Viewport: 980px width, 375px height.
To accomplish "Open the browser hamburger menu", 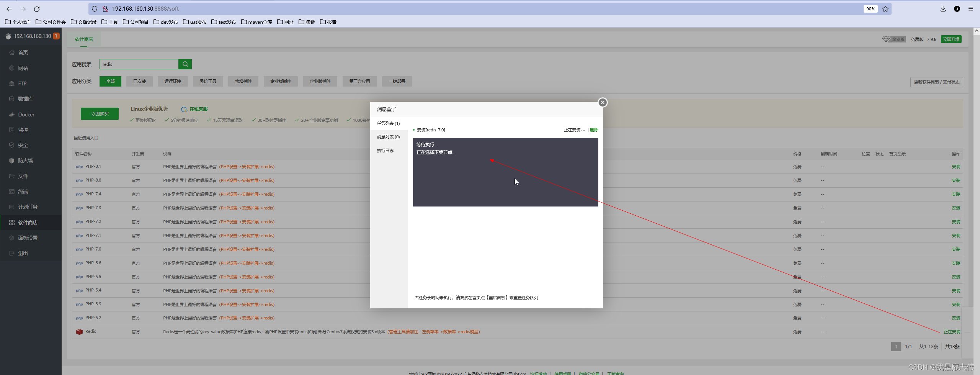I will (971, 9).
